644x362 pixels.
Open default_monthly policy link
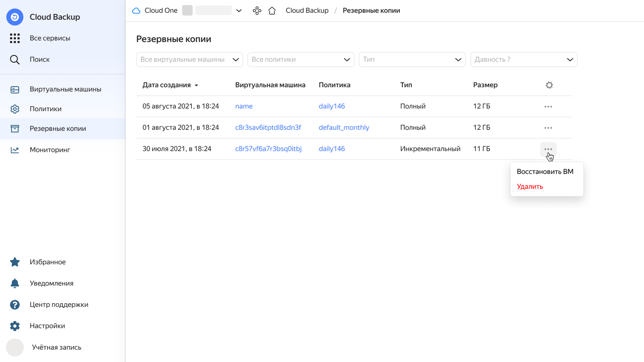344,128
